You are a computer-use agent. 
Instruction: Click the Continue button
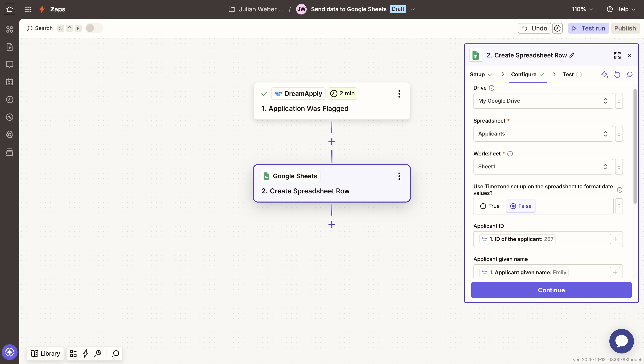click(551, 290)
